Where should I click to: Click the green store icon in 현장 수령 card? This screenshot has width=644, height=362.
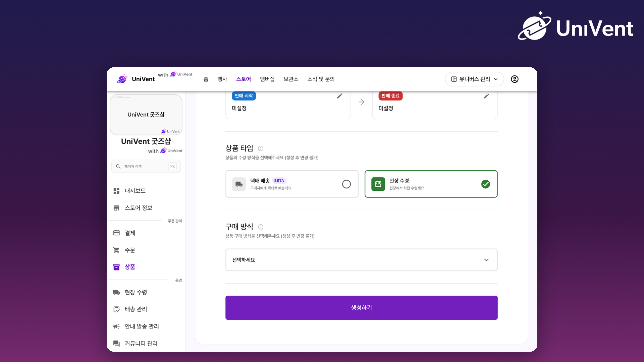coord(378,184)
